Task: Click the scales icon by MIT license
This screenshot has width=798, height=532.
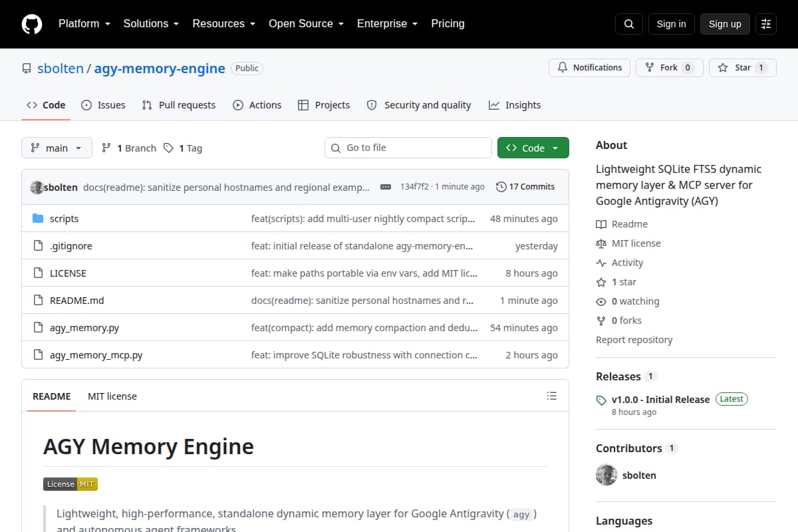Action: click(601, 244)
